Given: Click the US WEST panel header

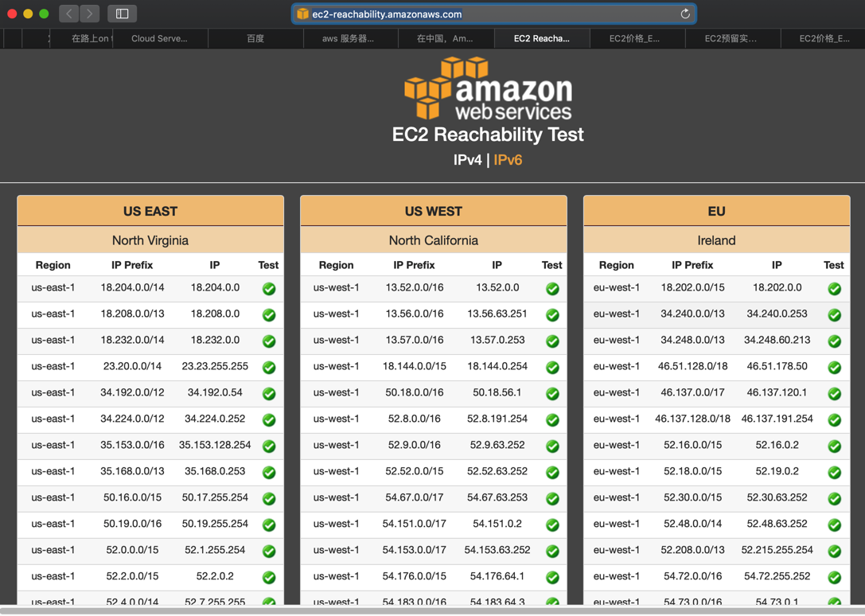Looking at the screenshot, I should pyautogui.click(x=434, y=212).
